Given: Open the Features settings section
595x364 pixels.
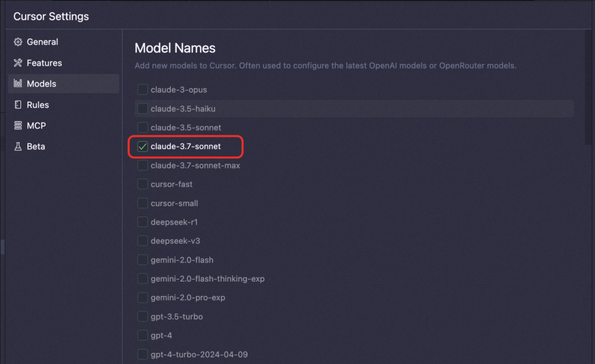Looking at the screenshot, I should 63,63.
